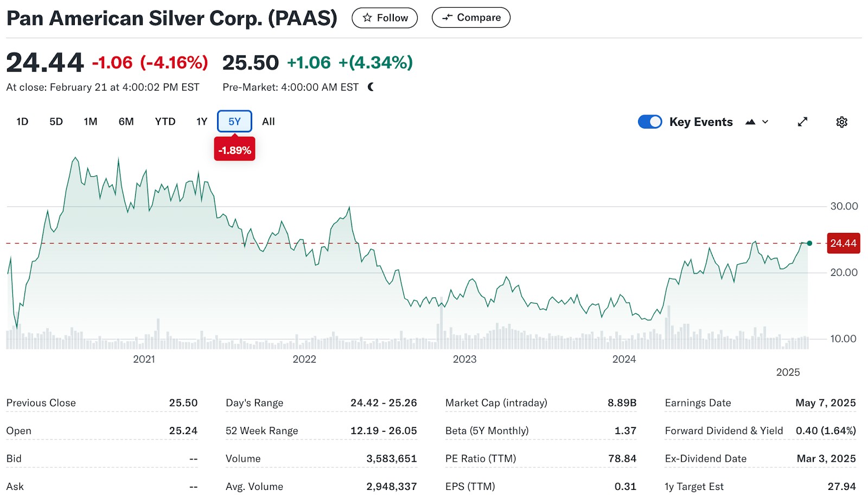Image resolution: width=868 pixels, height=497 pixels.
Task: Click the green endpoint dot on chart line
Action: pyautogui.click(x=809, y=243)
